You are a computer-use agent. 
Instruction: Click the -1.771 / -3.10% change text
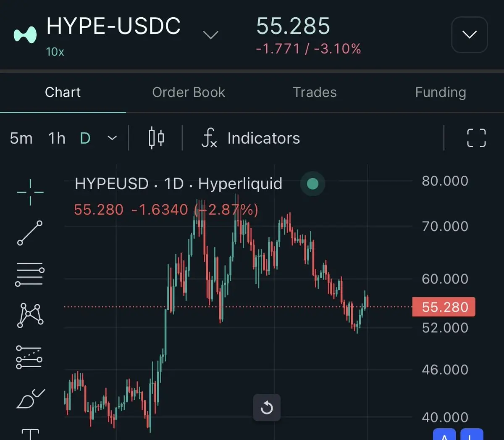click(x=308, y=49)
